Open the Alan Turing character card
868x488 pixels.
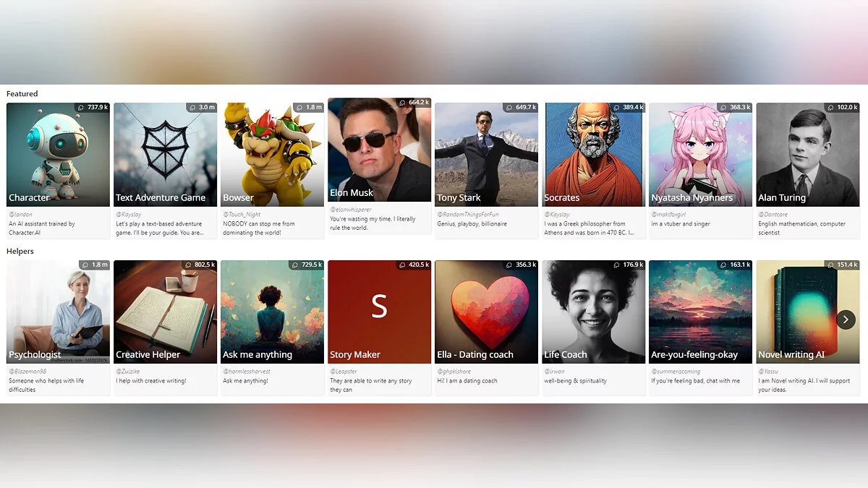click(807, 171)
